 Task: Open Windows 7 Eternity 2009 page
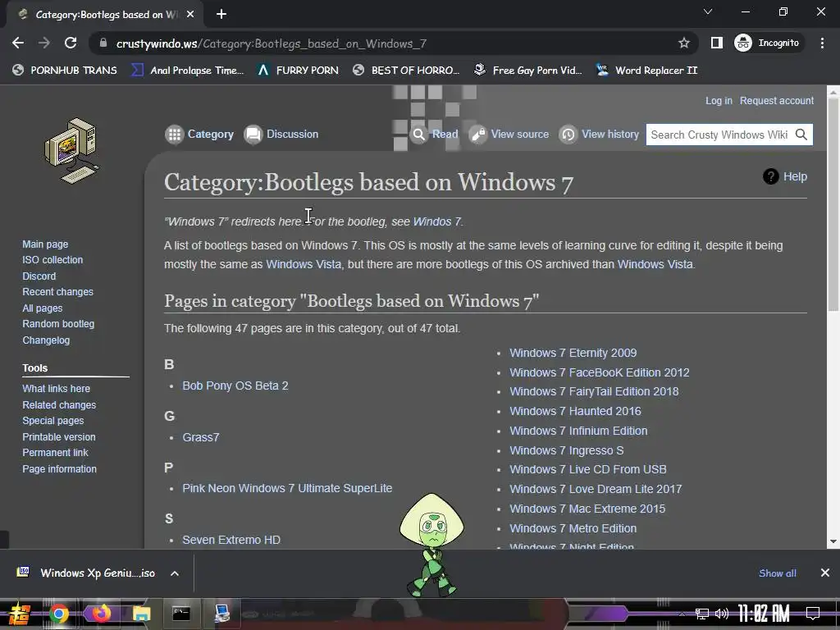point(573,353)
